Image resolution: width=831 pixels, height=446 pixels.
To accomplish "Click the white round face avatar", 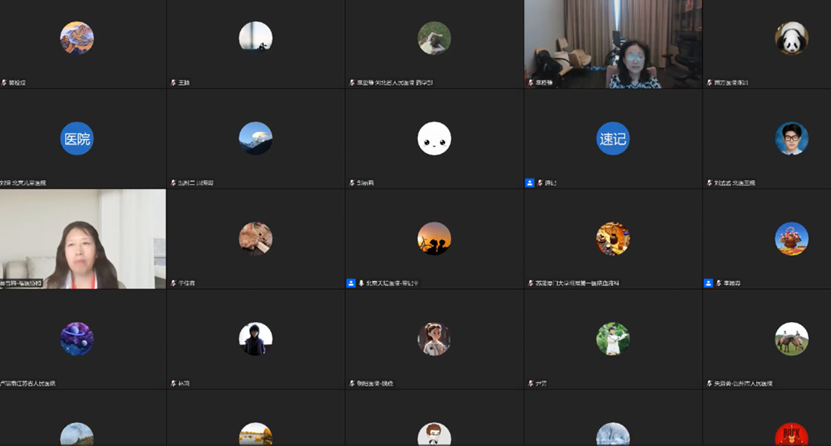I will click(x=434, y=139).
